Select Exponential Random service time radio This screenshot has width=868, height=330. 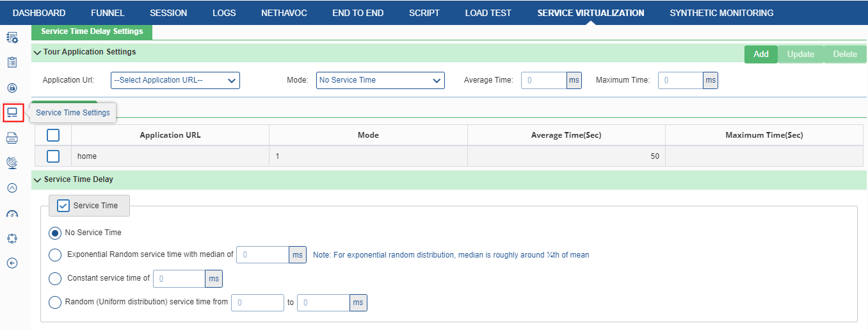(x=55, y=255)
